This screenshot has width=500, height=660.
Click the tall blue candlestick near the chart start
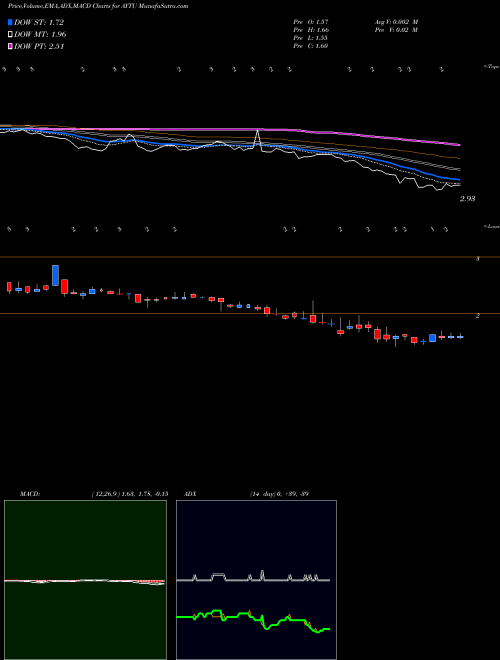pyautogui.click(x=55, y=275)
